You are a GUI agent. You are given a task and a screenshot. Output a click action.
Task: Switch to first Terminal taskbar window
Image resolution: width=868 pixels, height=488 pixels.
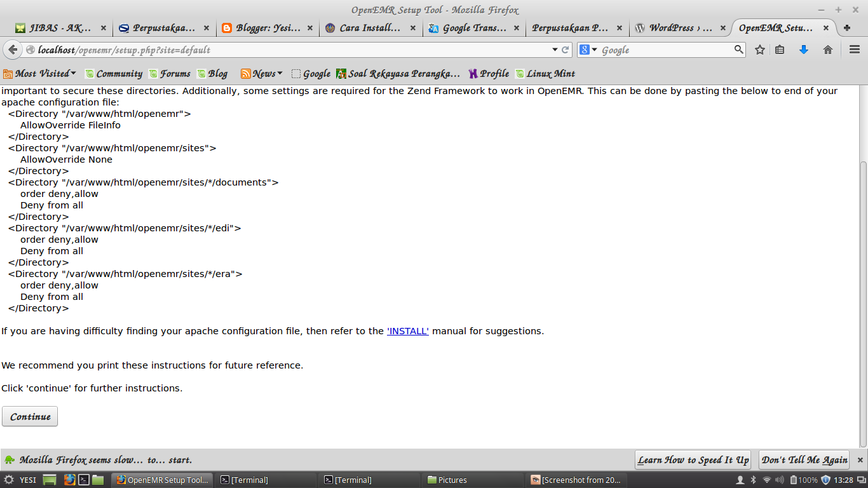pyautogui.click(x=266, y=480)
